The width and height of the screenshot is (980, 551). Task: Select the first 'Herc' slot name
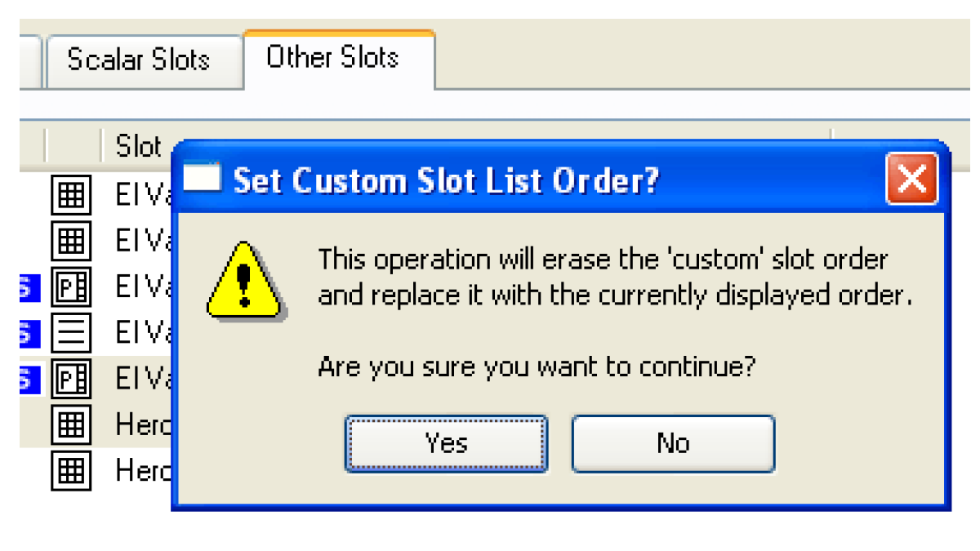pyautogui.click(x=143, y=425)
